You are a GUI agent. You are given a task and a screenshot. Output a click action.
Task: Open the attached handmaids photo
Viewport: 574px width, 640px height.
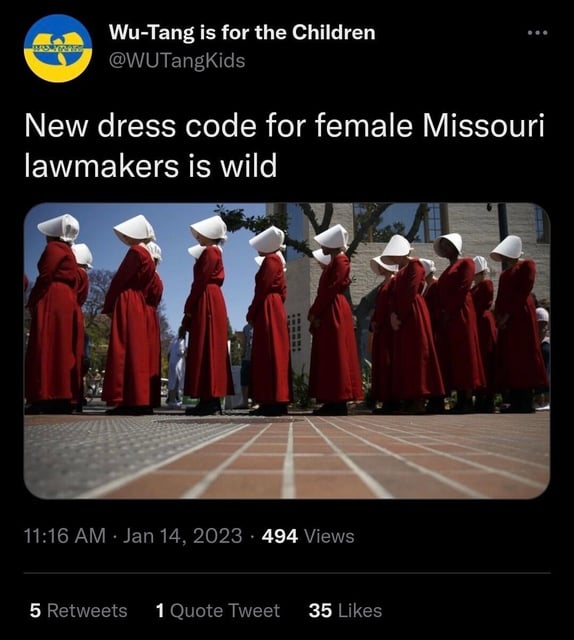(287, 351)
